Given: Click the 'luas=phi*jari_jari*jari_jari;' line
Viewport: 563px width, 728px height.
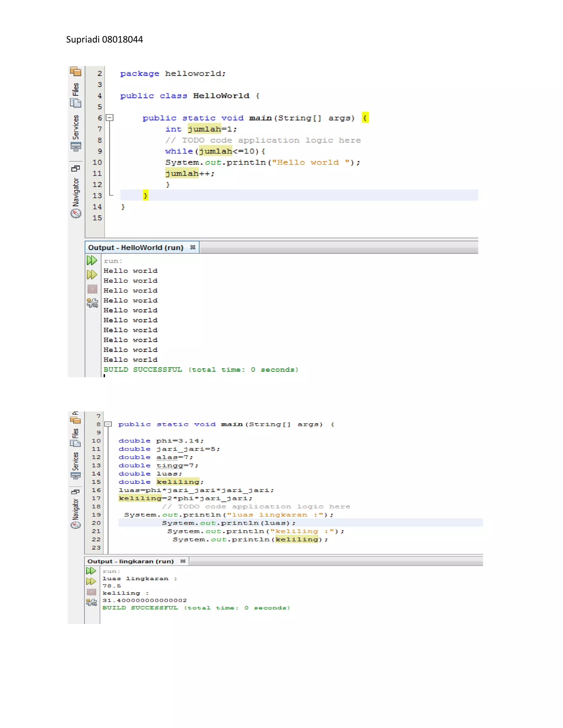Looking at the screenshot, I should (x=197, y=490).
